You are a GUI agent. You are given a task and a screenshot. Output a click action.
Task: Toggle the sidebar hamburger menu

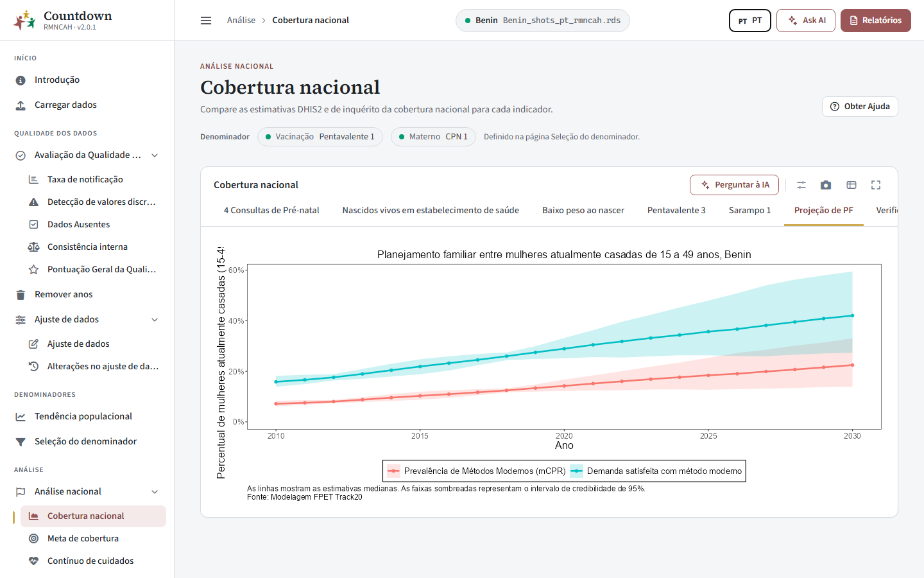pyautogui.click(x=206, y=21)
